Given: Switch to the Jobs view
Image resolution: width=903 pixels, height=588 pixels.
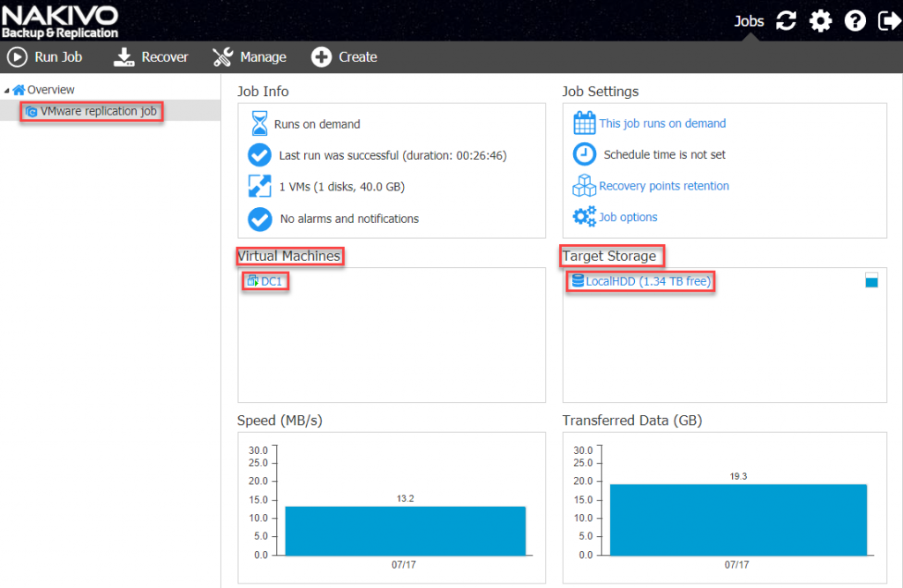Looking at the screenshot, I should point(750,21).
